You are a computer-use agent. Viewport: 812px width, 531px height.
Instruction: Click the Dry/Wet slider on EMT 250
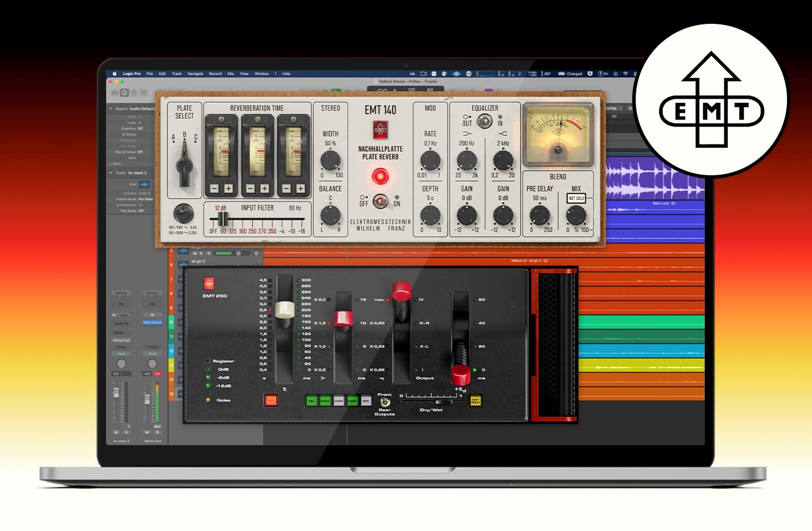tap(432, 401)
